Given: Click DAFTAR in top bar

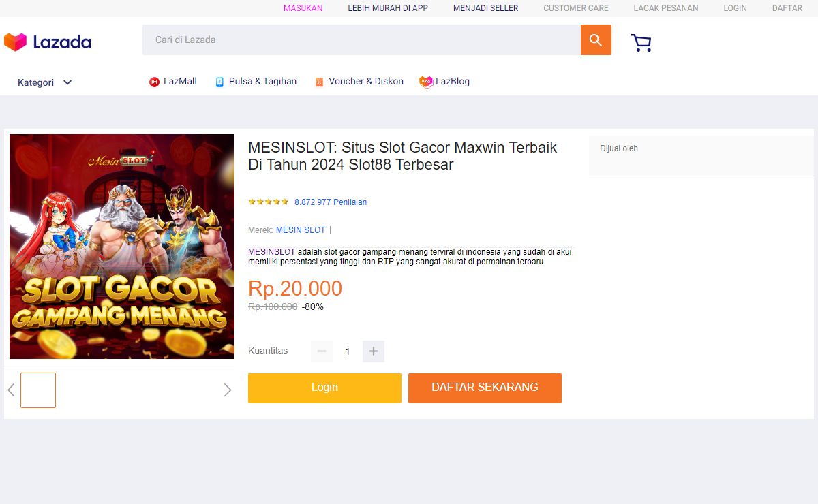Looking at the screenshot, I should pyautogui.click(x=787, y=8).
